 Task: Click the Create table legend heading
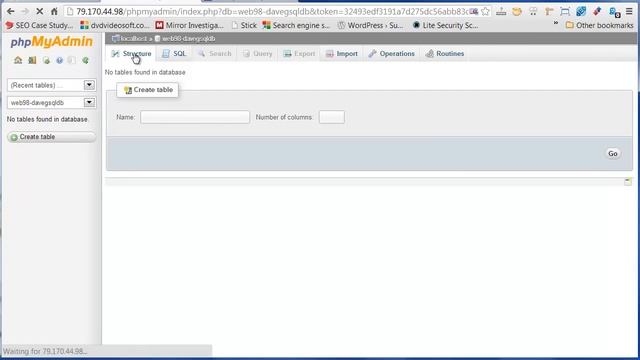click(148, 90)
